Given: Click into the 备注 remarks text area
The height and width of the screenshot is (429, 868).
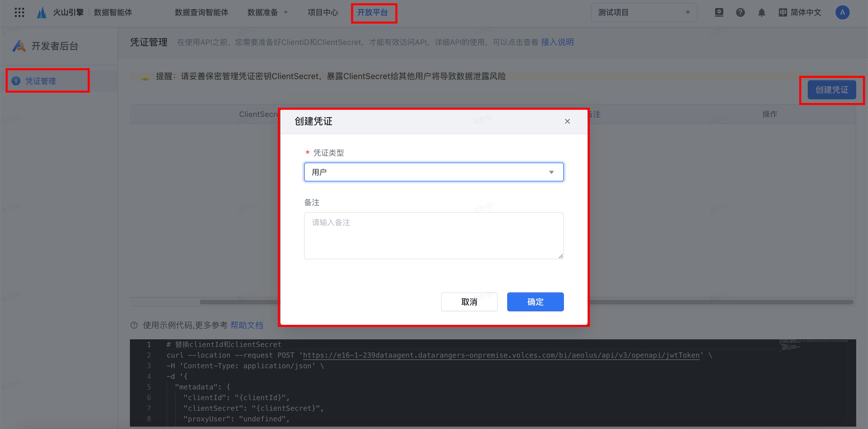Looking at the screenshot, I should (433, 235).
